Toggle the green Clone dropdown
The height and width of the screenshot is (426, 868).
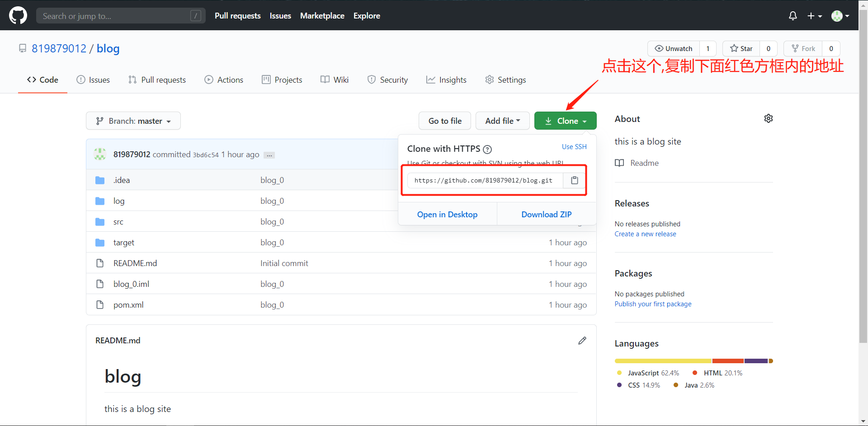(566, 121)
